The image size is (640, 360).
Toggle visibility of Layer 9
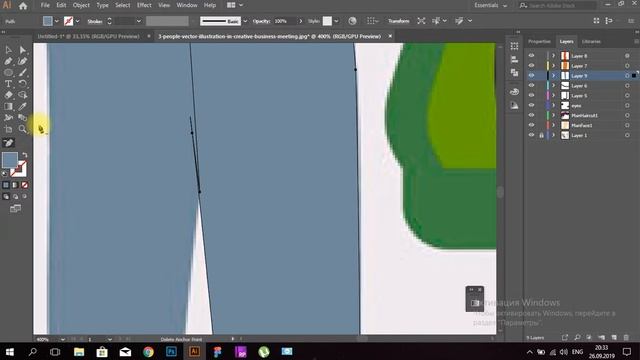point(531,76)
